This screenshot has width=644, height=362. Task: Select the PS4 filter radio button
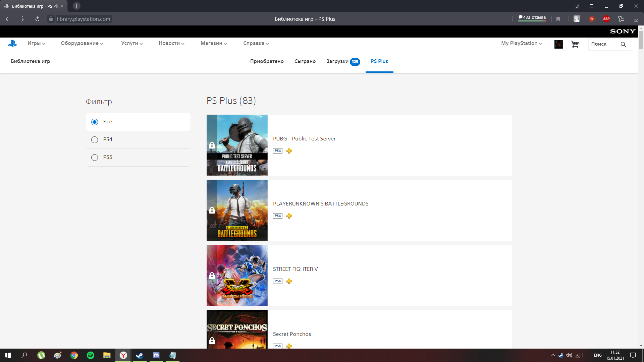pos(95,140)
